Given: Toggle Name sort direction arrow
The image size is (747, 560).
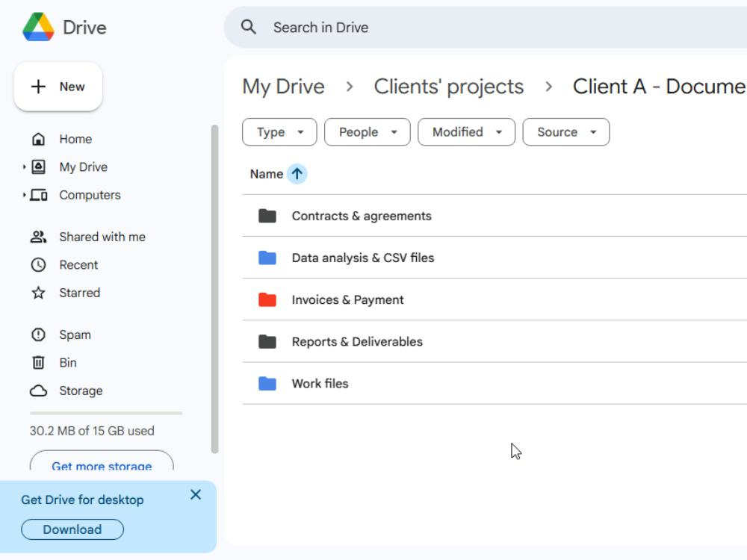Looking at the screenshot, I should 297,174.
